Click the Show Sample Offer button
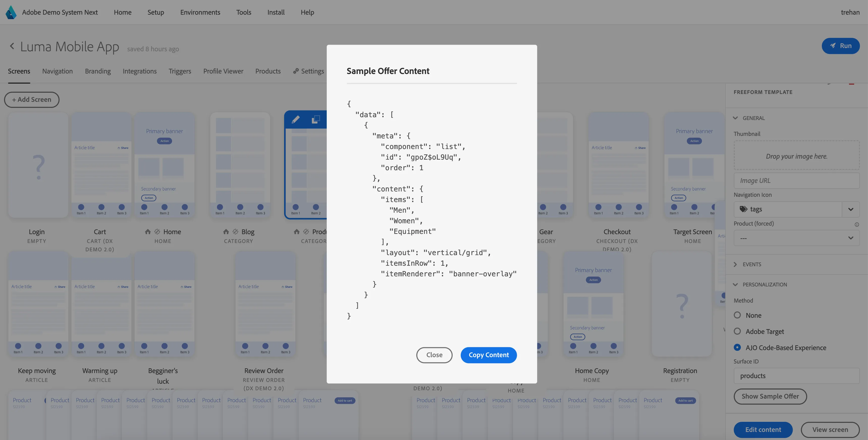This screenshot has width=868, height=440. [770, 396]
